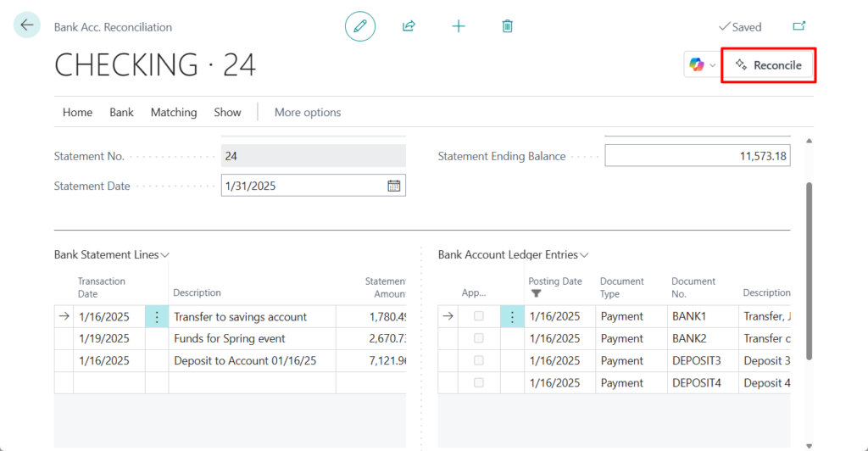This screenshot has width=868, height=451.
Task: Open Statement Date calendar picker
Action: [393, 186]
